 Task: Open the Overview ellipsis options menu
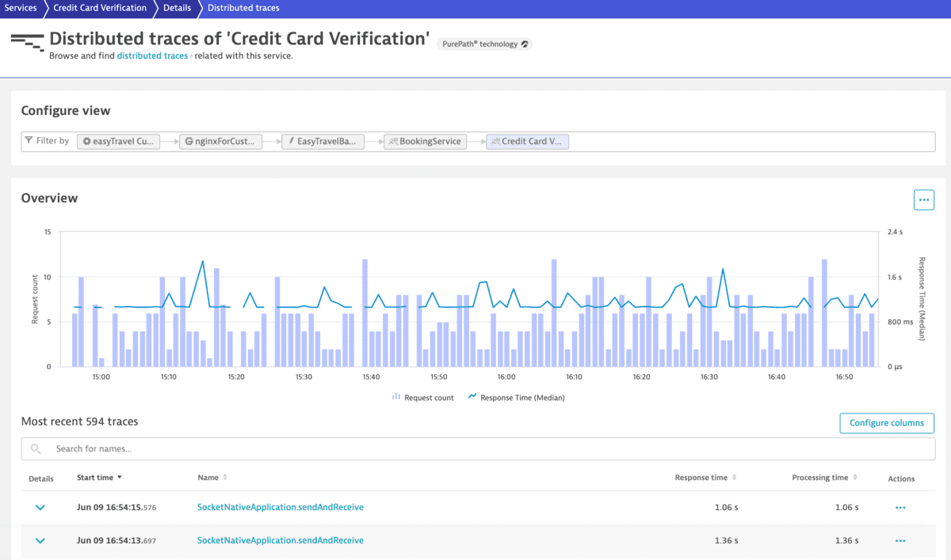[x=923, y=200]
